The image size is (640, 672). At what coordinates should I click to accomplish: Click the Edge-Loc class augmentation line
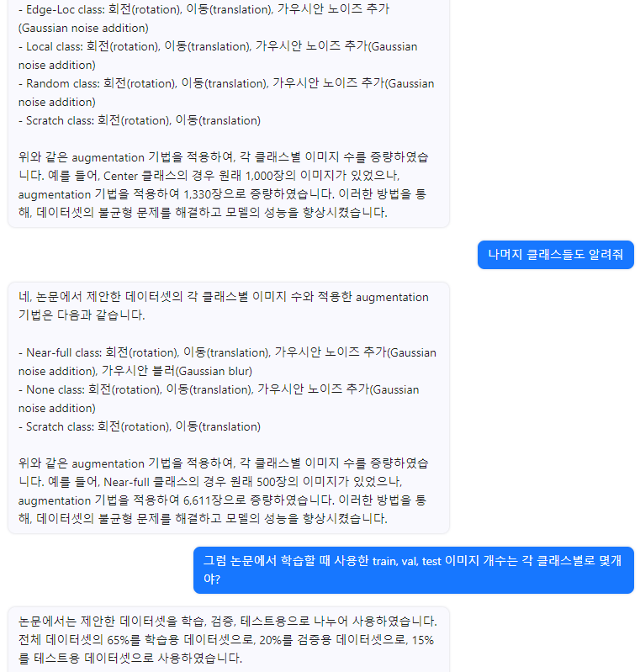click(x=204, y=19)
